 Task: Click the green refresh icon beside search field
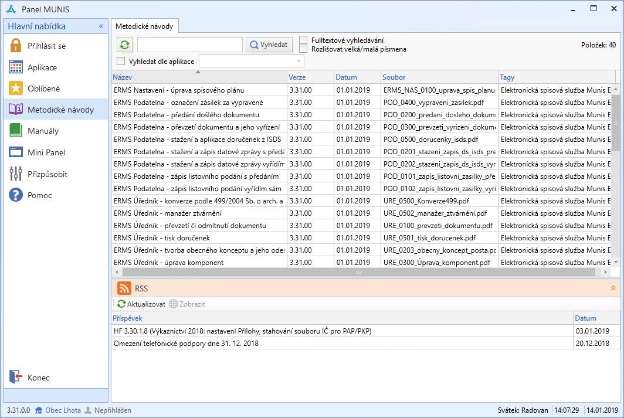[124, 45]
